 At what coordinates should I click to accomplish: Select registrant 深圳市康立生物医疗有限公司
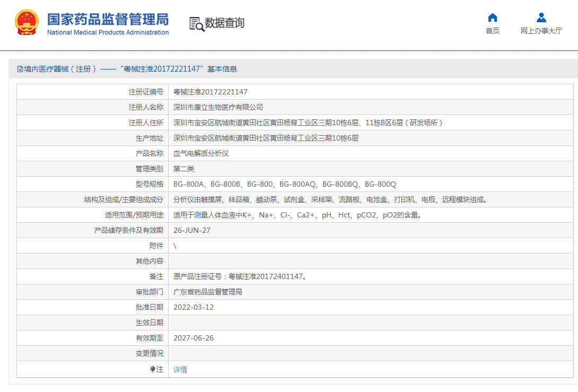point(218,107)
